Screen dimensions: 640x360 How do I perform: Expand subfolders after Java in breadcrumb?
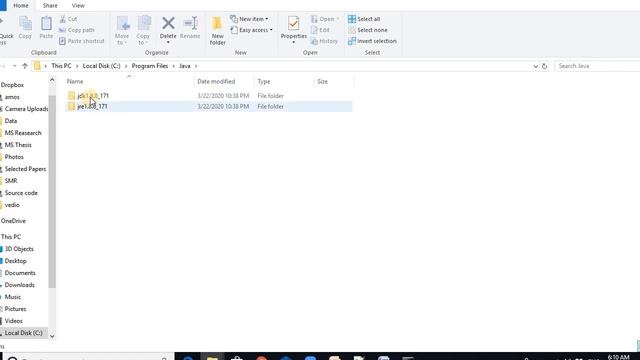click(196, 66)
